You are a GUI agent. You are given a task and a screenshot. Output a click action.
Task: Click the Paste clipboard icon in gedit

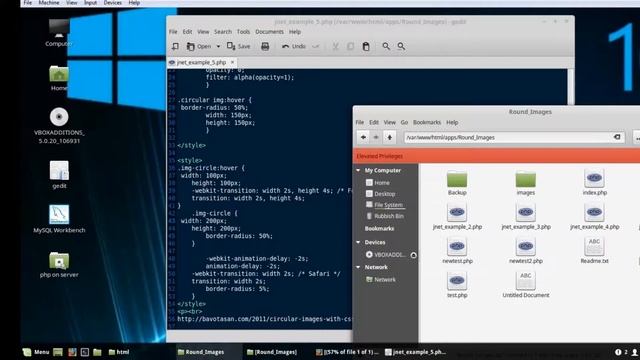[366, 46]
